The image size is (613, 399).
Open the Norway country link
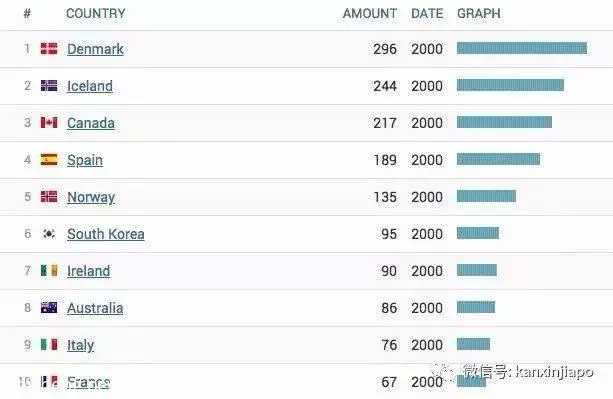click(91, 197)
